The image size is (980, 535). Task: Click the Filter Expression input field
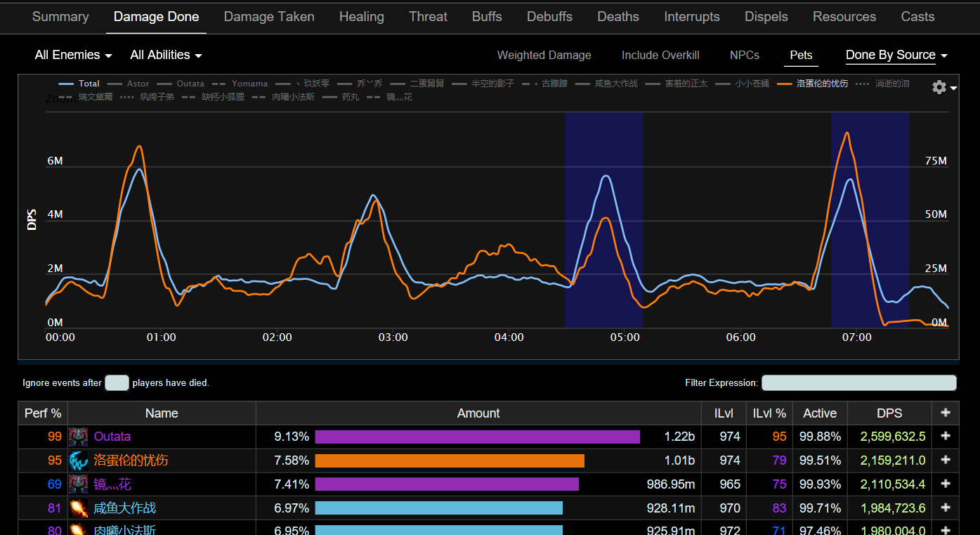coord(858,383)
